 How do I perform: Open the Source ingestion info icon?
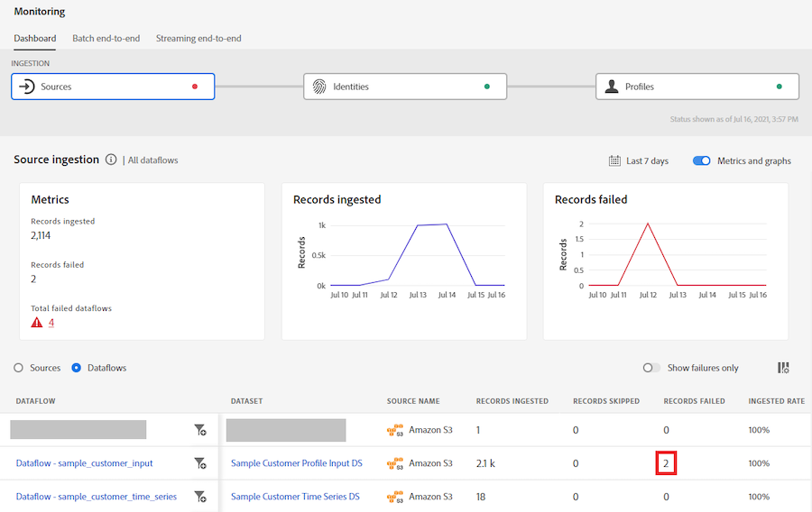[111, 160]
